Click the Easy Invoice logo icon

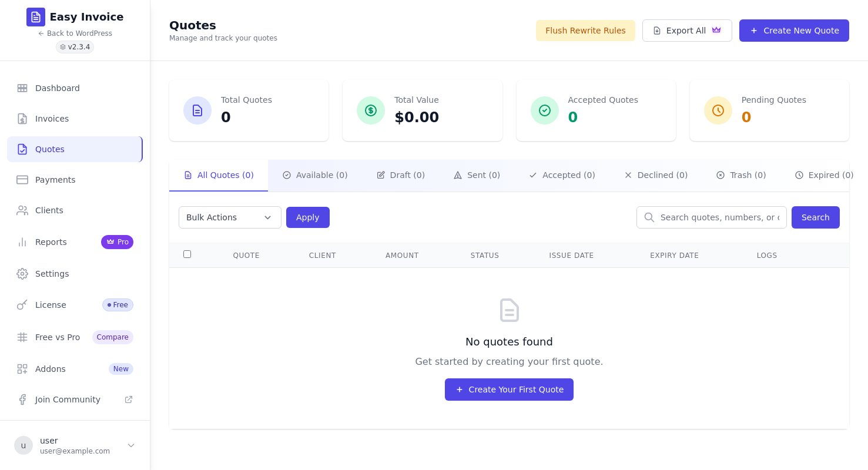tap(36, 17)
